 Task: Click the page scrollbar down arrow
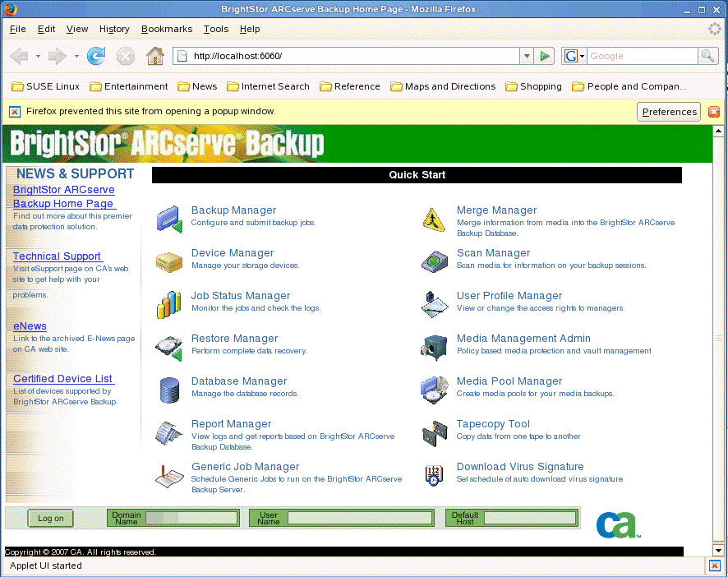(718, 551)
